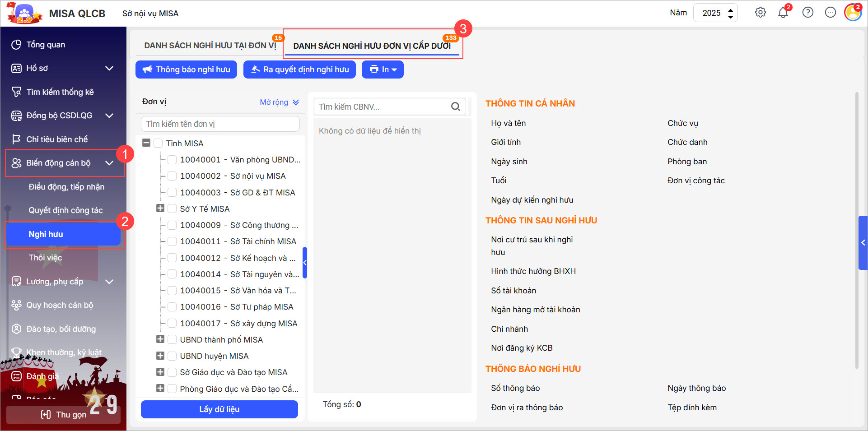Click the Lấy dữ liệu button

219,409
